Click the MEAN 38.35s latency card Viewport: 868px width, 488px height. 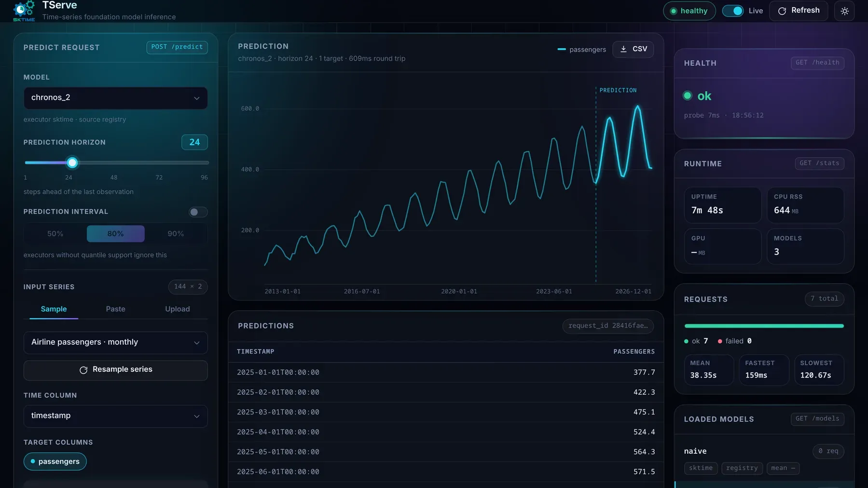click(x=709, y=370)
